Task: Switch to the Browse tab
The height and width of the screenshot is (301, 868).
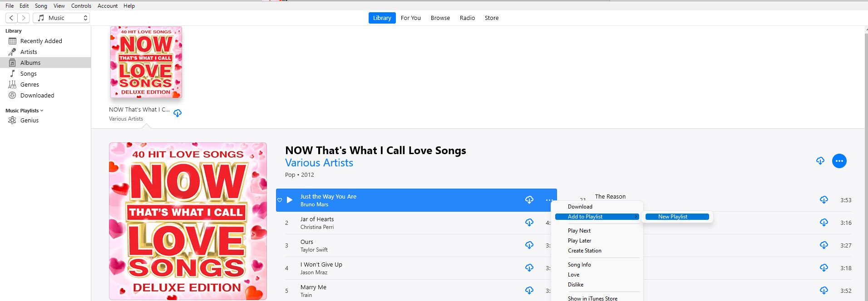Action: 440,18
